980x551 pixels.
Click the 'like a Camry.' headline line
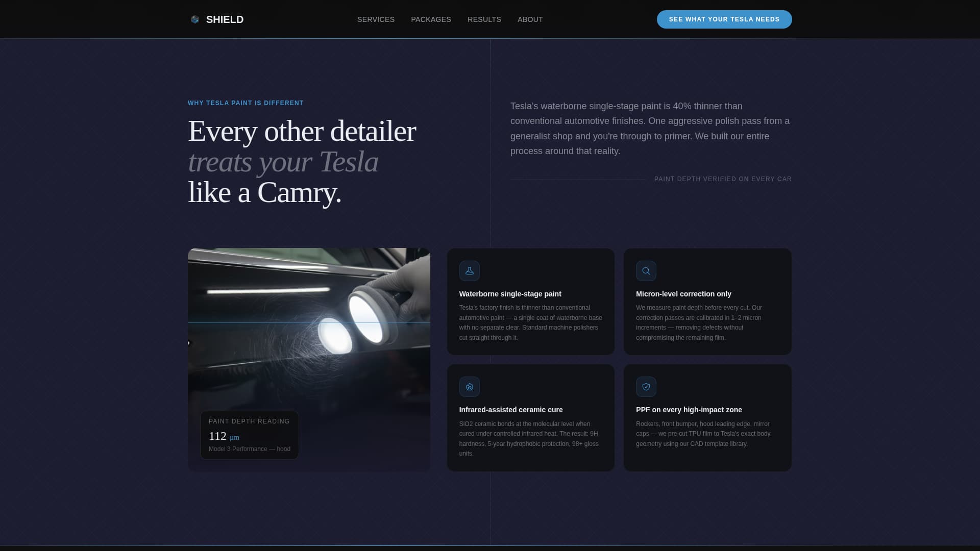[264, 192]
